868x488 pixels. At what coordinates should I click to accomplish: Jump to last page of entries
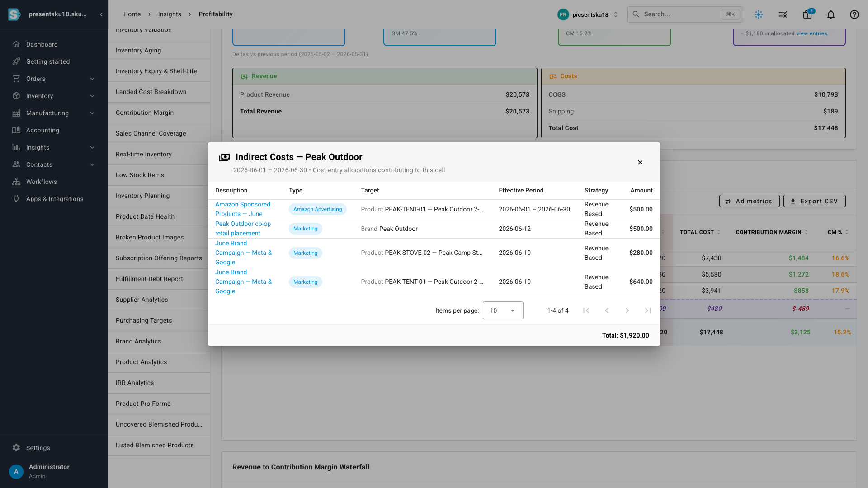648,310
